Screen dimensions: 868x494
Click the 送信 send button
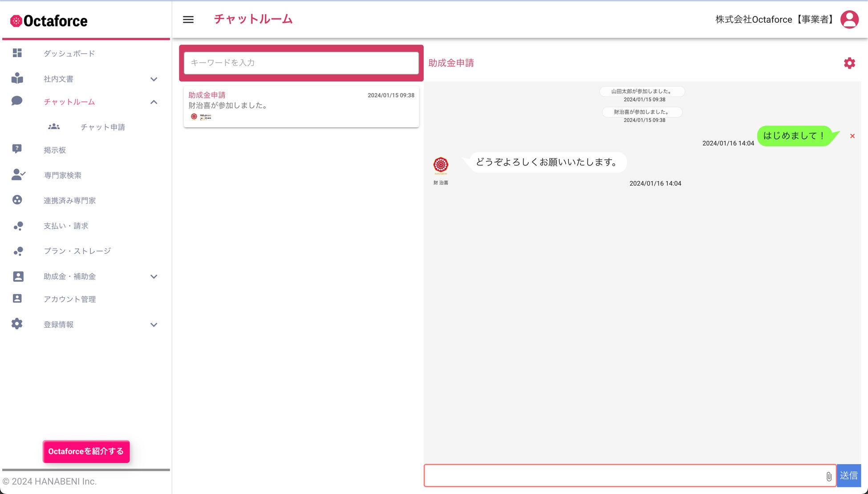point(848,475)
